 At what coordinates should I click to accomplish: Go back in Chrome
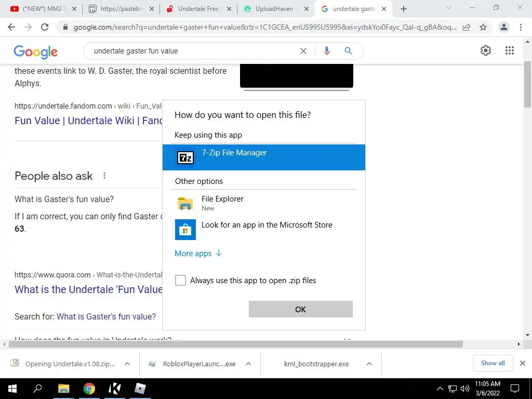11,27
